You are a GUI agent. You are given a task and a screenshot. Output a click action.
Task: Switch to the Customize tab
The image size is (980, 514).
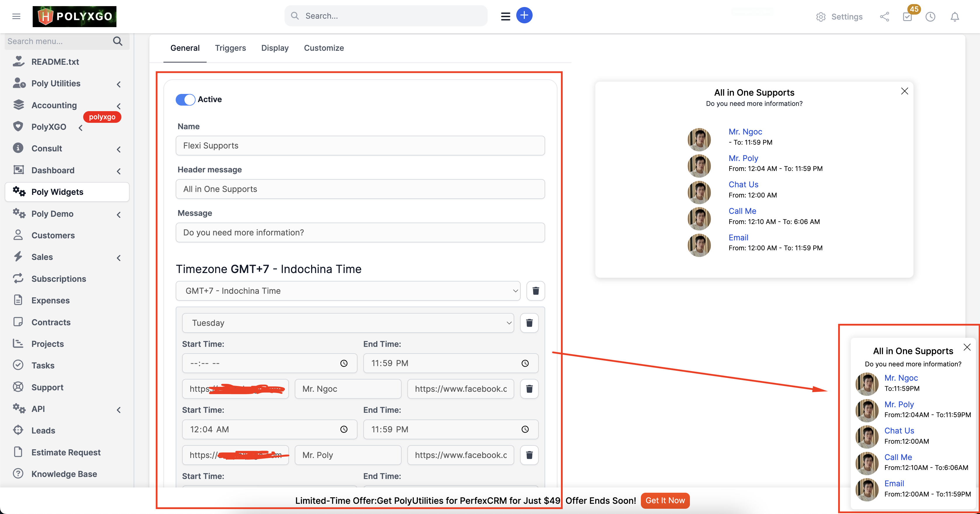(324, 48)
